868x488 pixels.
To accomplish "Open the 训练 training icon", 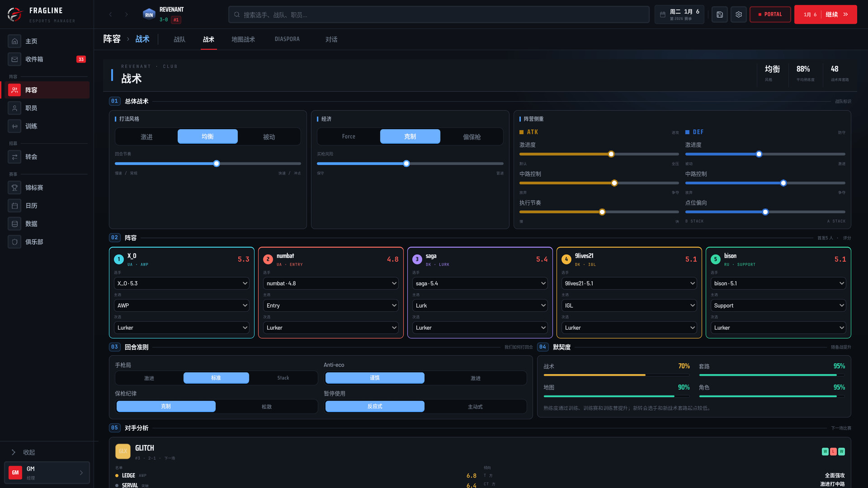I will pyautogui.click(x=14, y=126).
